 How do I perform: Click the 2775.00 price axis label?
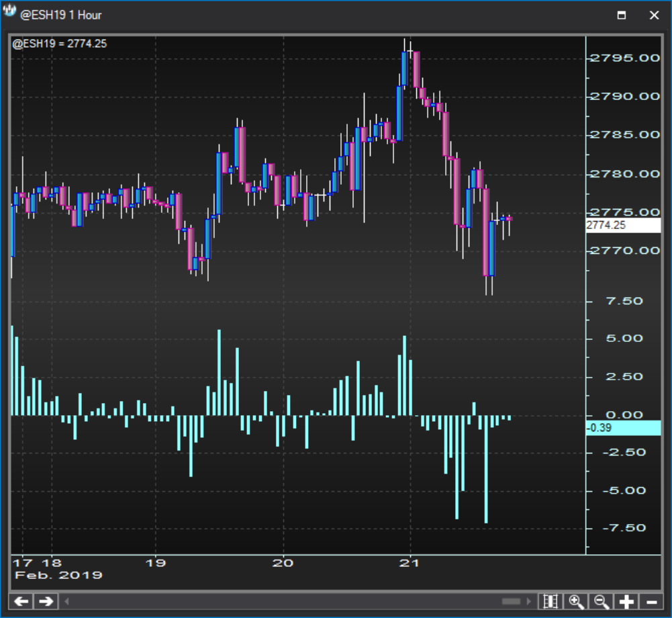(x=625, y=212)
